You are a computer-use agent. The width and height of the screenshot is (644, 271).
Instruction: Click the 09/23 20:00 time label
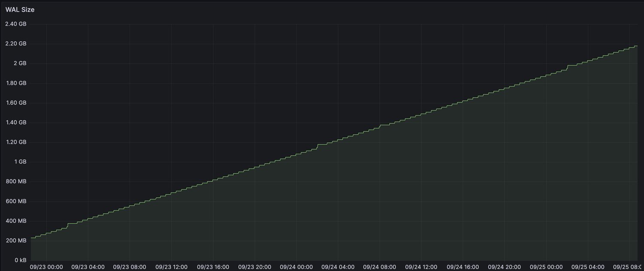click(255, 267)
